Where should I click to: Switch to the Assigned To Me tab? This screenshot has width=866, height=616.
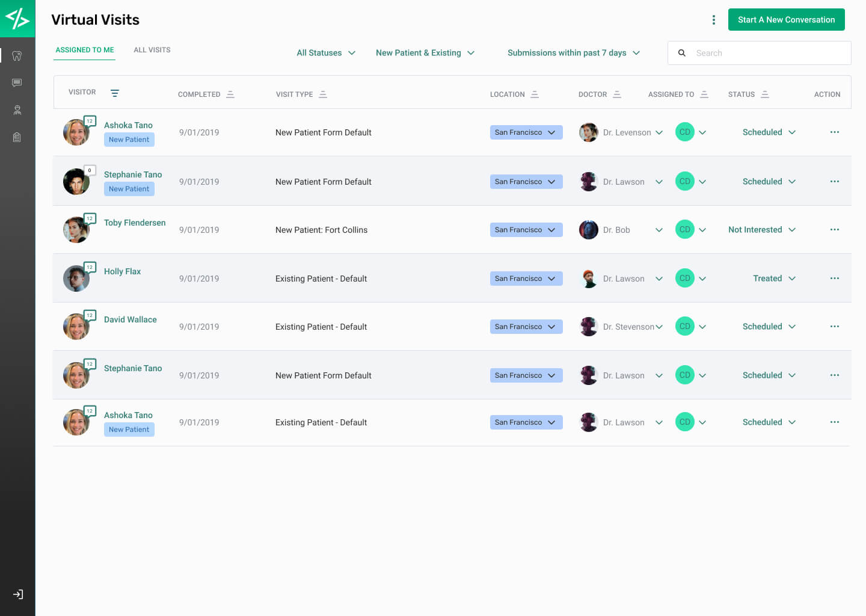pyautogui.click(x=85, y=50)
